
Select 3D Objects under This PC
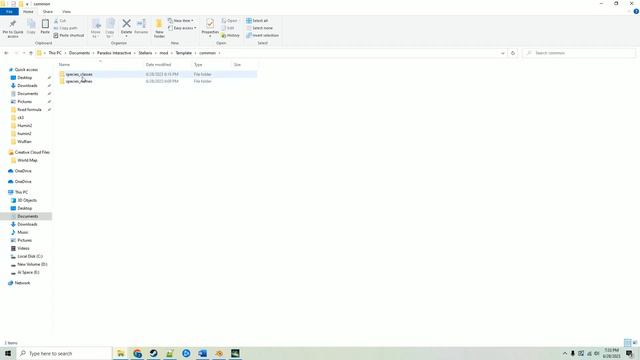pyautogui.click(x=27, y=200)
